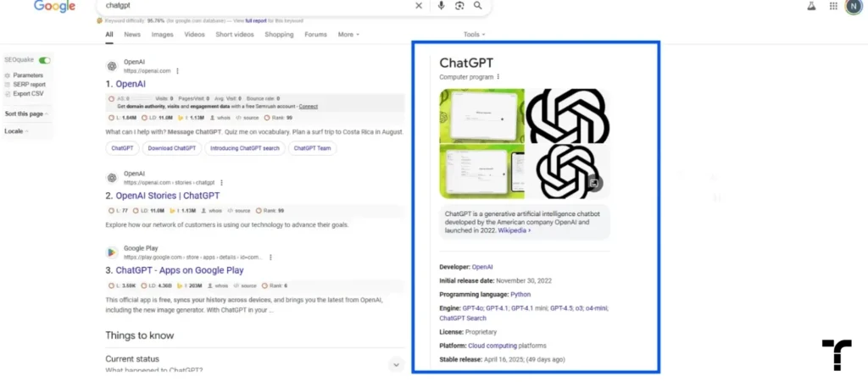Go to the Google logo homepage
This screenshot has height=382, width=868.
pyautogui.click(x=55, y=6)
